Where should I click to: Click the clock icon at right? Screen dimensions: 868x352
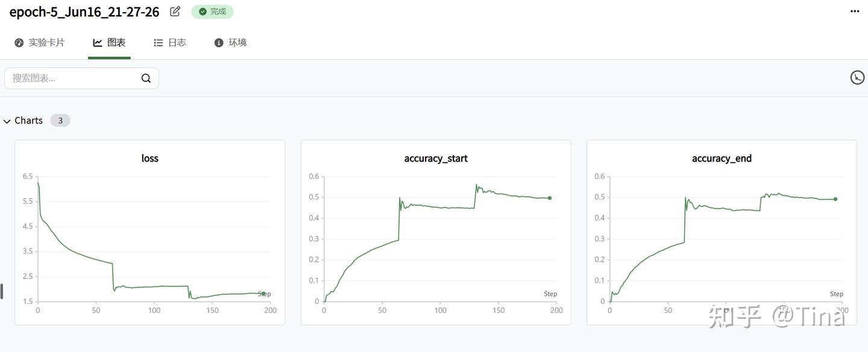[x=857, y=77]
